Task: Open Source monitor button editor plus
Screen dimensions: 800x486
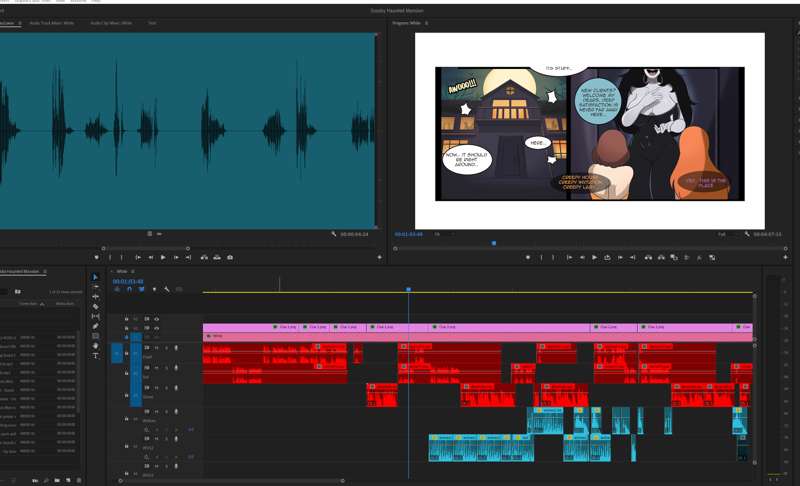Action: (379, 258)
